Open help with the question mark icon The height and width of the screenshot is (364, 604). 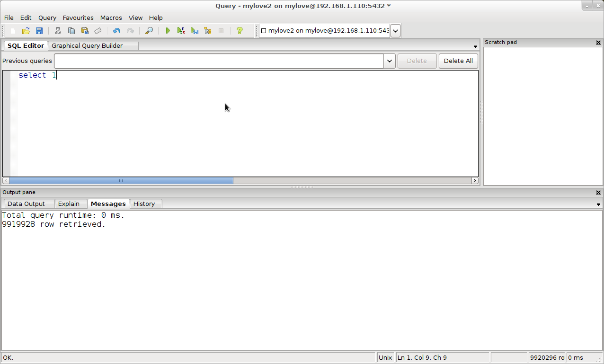click(240, 31)
